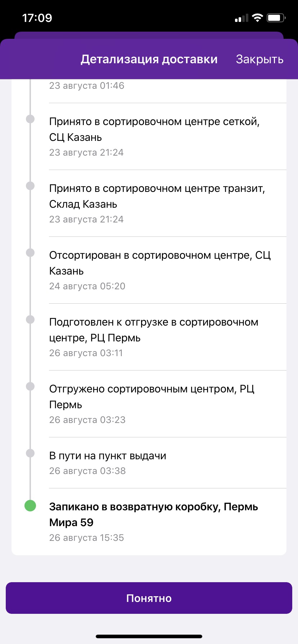Select the Принято сеткой, СЦ Казань entry

(168, 137)
